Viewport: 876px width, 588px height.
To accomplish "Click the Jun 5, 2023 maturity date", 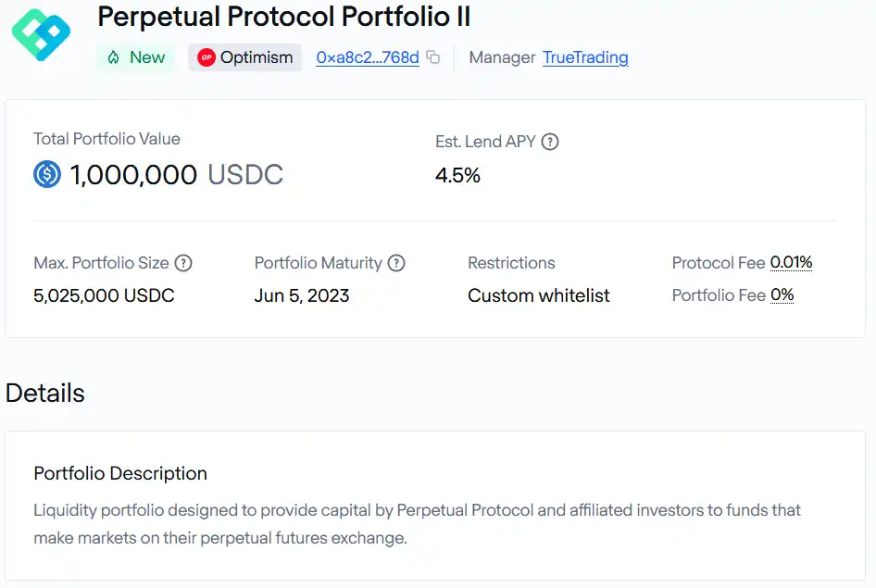I will point(302,295).
